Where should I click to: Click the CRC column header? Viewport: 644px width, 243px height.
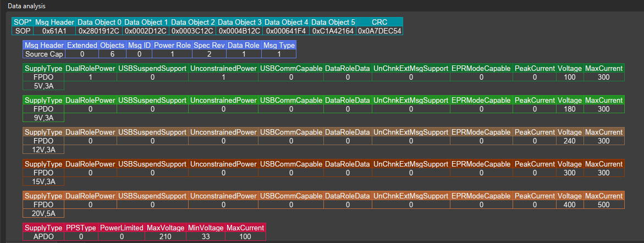pos(379,22)
